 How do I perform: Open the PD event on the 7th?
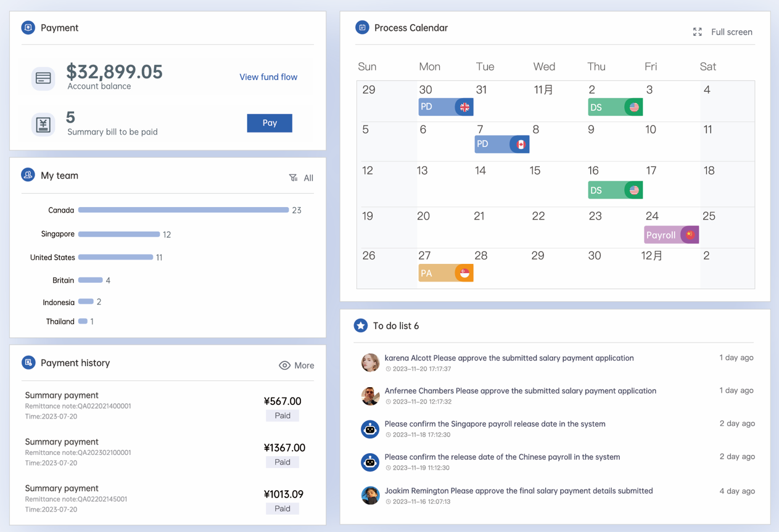[x=501, y=144]
